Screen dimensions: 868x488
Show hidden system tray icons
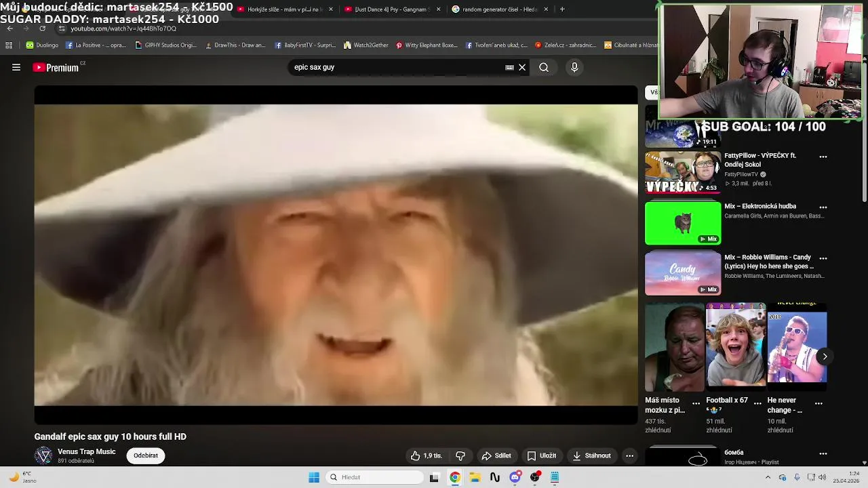click(x=768, y=477)
